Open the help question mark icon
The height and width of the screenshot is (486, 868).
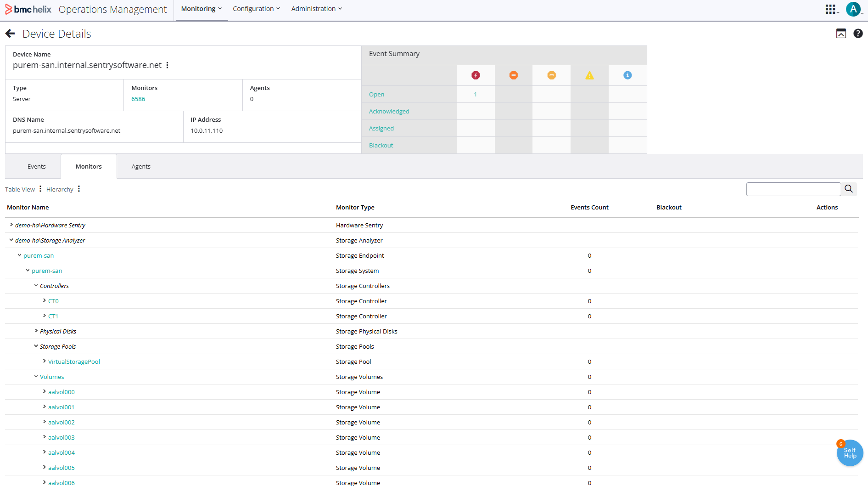point(857,34)
